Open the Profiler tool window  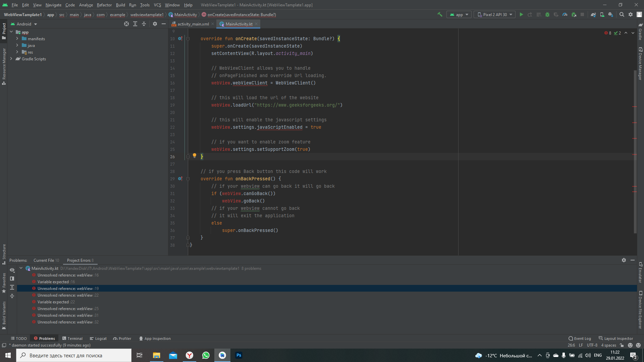pyautogui.click(x=122, y=339)
